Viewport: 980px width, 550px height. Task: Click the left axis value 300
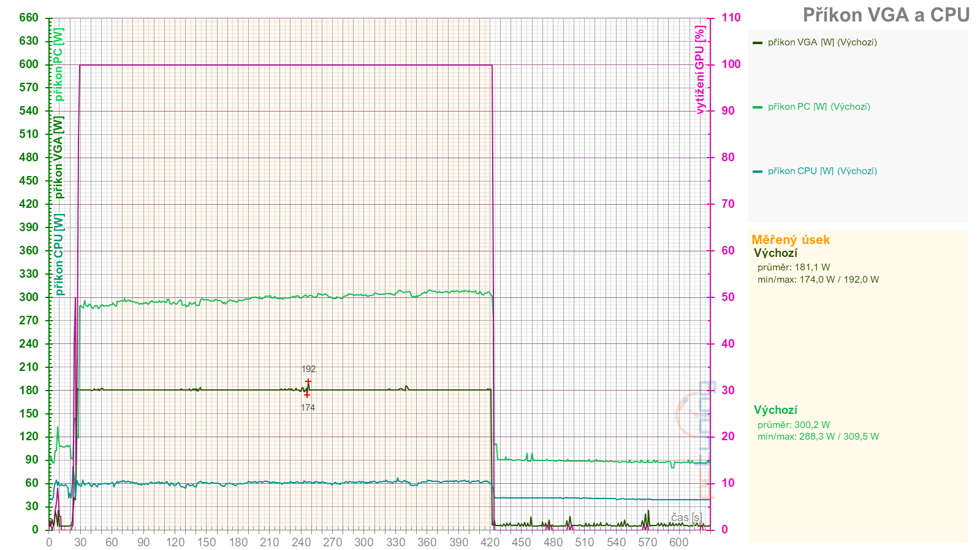(x=29, y=297)
